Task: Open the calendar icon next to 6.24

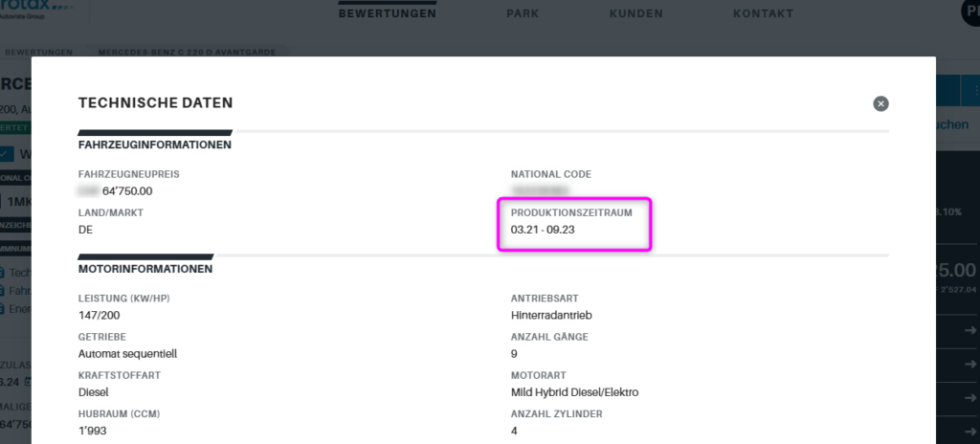Action: click(28, 381)
